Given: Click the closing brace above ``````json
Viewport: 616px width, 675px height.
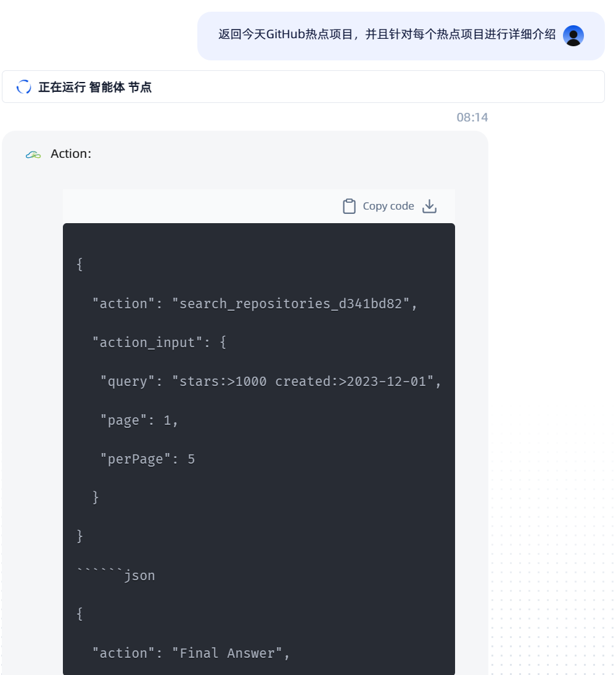Looking at the screenshot, I should [80, 536].
